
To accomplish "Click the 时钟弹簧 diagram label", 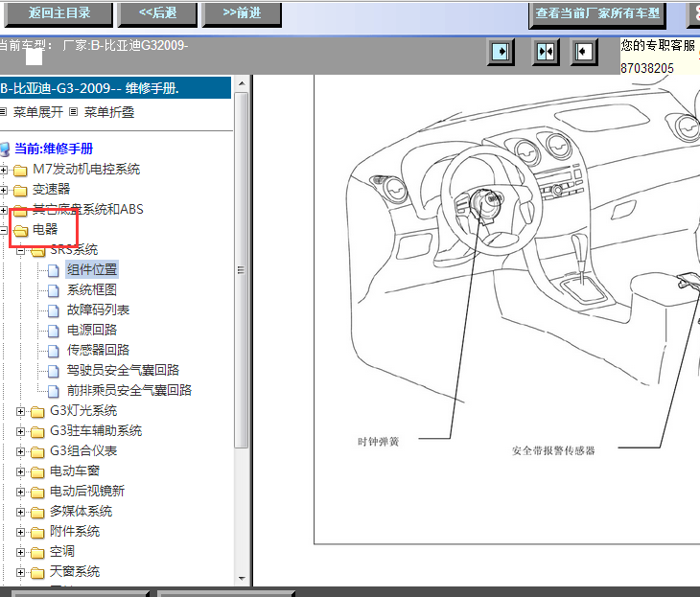I will [378, 442].
